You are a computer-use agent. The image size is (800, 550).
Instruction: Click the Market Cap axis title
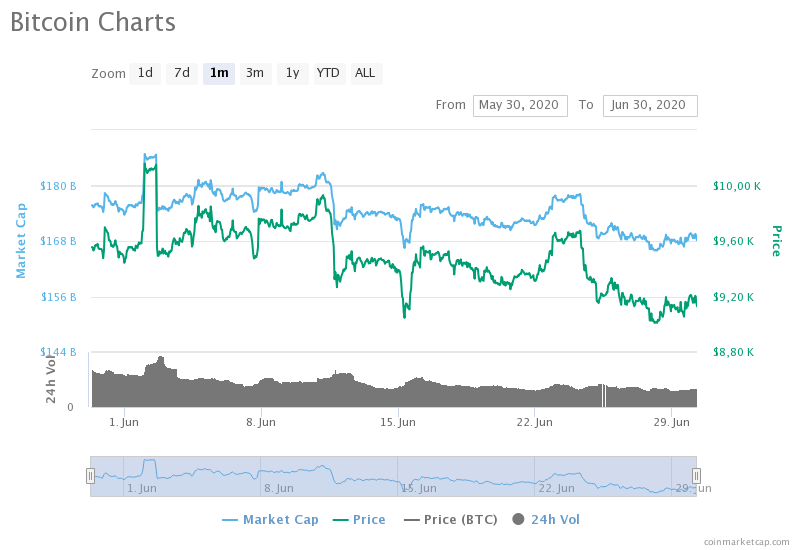click(x=21, y=241)
